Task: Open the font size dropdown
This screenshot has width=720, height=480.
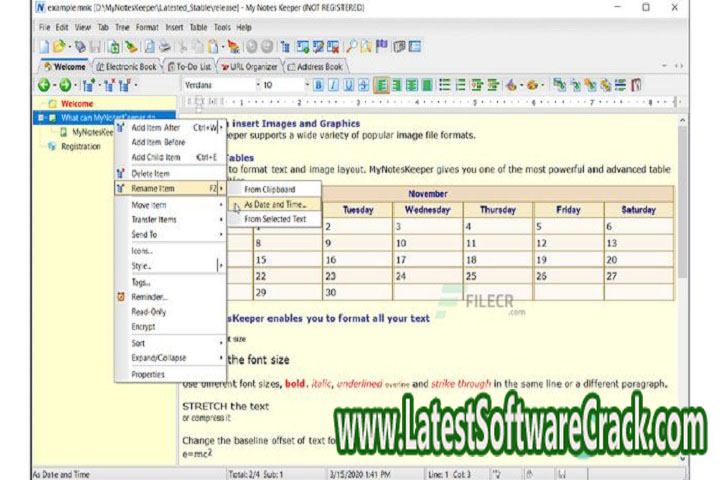Action: [x=301, y=86]
